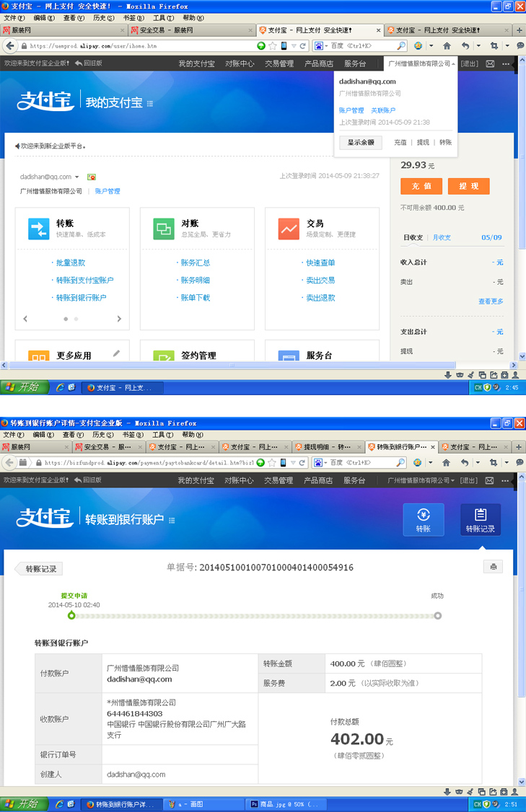Screen dimensions: 526x812
Task: Click the 转账记录 back button above the receipt
Action: coord(40,569)
